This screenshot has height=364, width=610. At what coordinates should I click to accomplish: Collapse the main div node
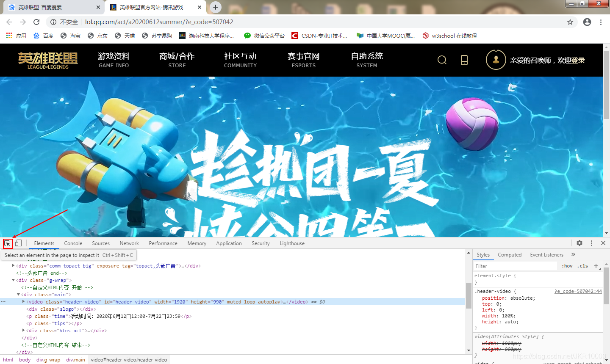coord(19,295)
